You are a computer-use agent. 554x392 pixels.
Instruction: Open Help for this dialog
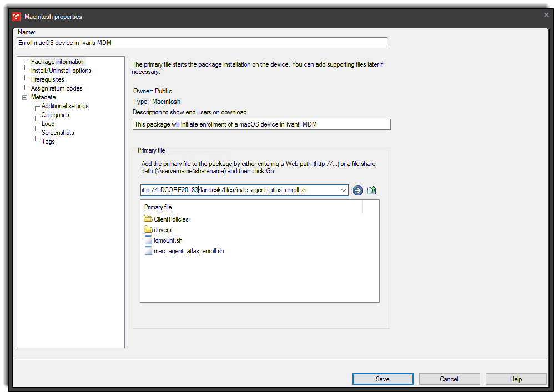516,379
